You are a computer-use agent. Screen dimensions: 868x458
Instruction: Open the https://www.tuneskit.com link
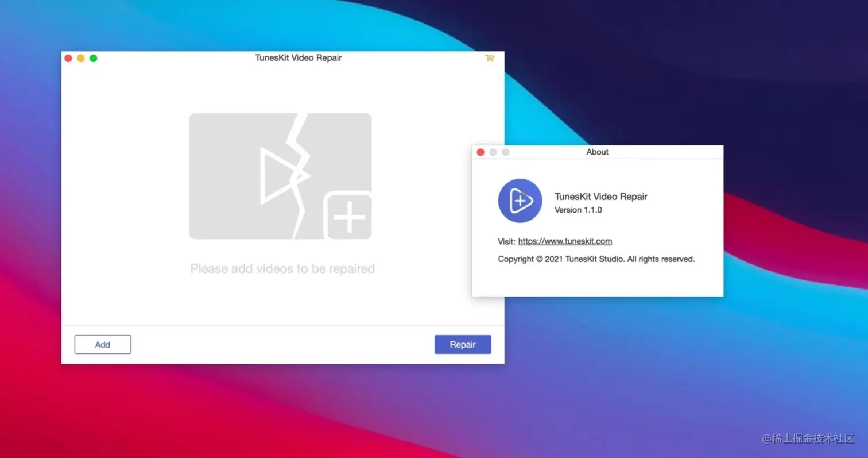[x=565, y=241]
